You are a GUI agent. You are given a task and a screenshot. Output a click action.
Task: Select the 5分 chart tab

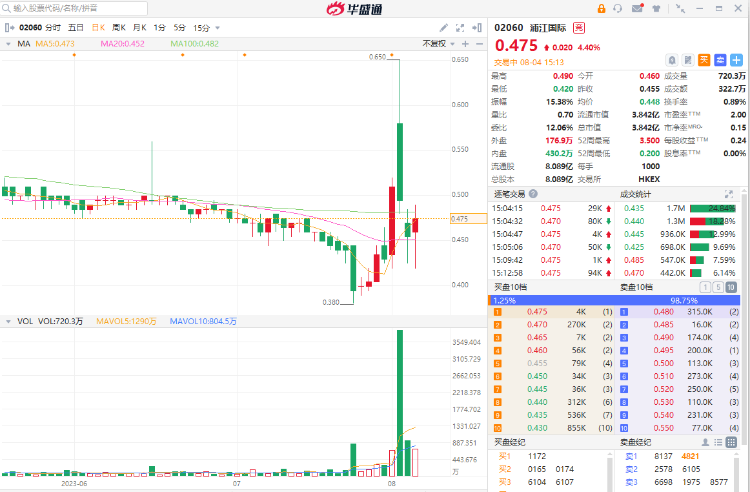(179, 28)
